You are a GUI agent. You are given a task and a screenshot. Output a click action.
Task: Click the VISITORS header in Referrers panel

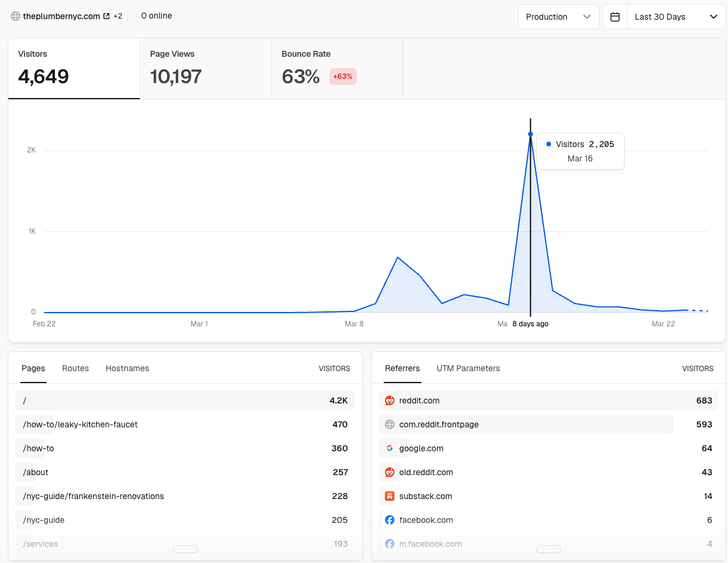[x=698, y=369]
